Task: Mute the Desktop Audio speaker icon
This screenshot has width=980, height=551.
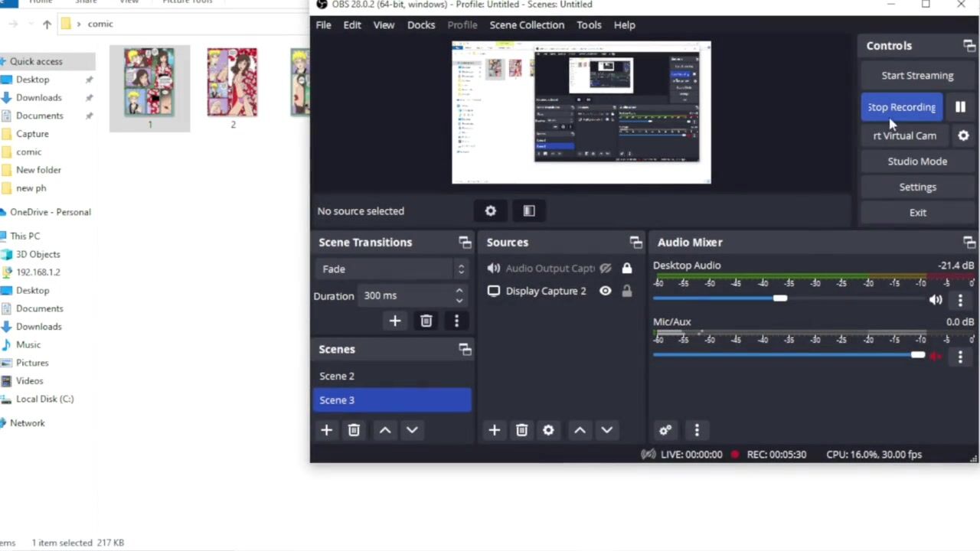Action: (x=936, y=300)
